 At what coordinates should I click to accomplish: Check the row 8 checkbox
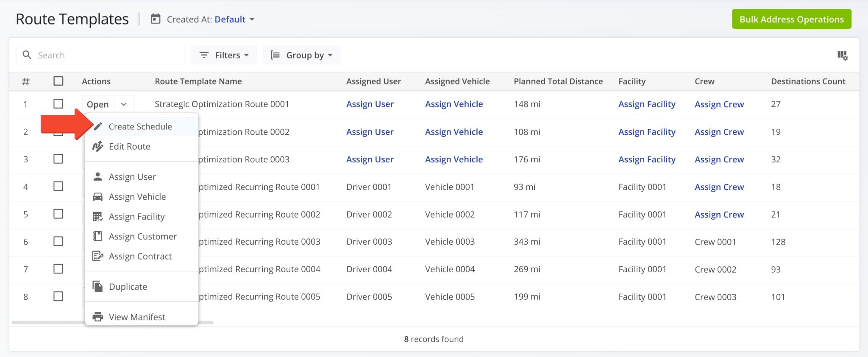58,296
